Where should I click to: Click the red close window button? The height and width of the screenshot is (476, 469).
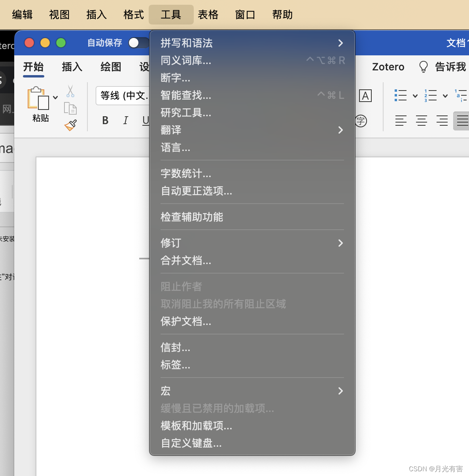pyautogui.click(x=29, y=43)
